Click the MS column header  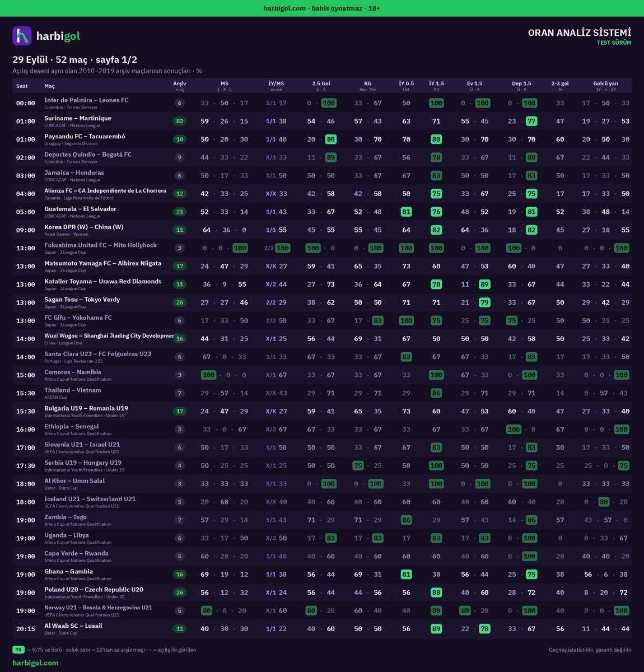[224, 86]
